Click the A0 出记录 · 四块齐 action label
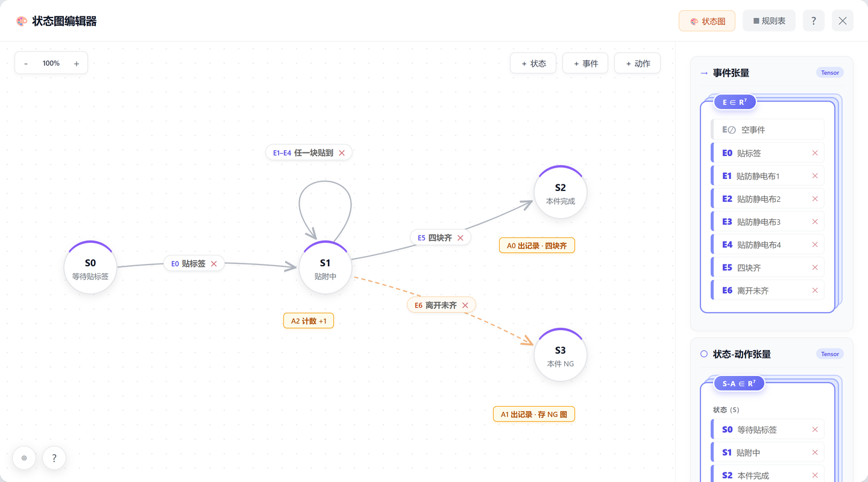868x482 pixels. pos(537,246)
